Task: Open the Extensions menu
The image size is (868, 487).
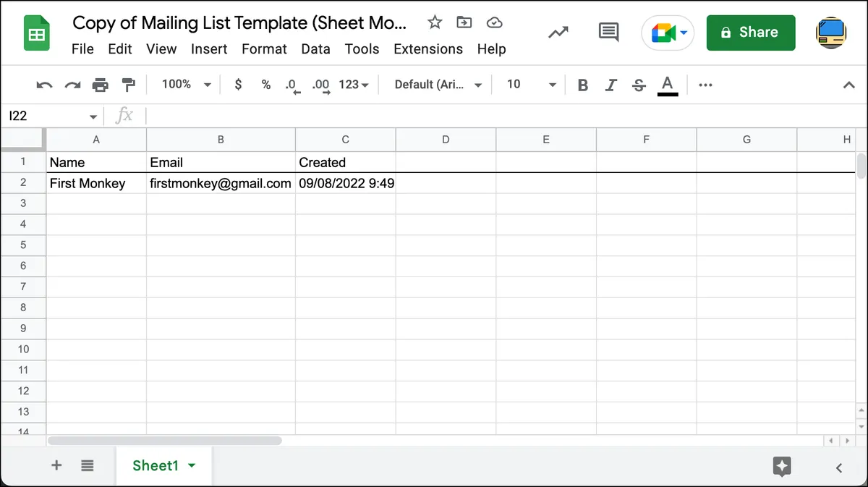Action: [x=428, y=49]
